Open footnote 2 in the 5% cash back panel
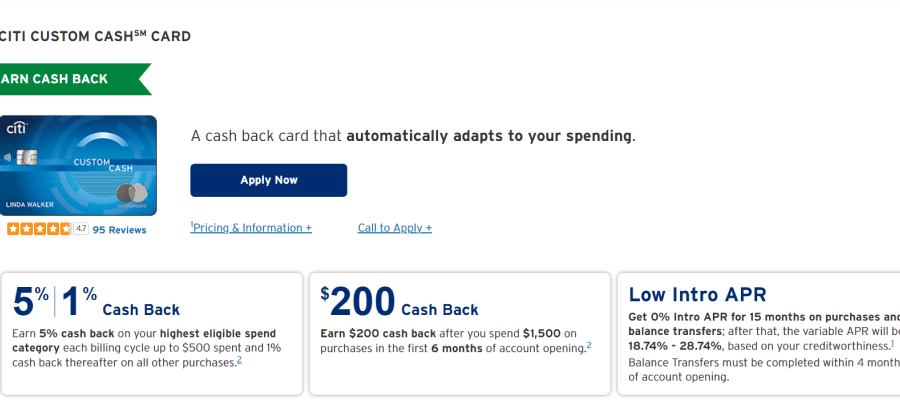Screen dimensions: 900x400 click(x=239, y=360)
